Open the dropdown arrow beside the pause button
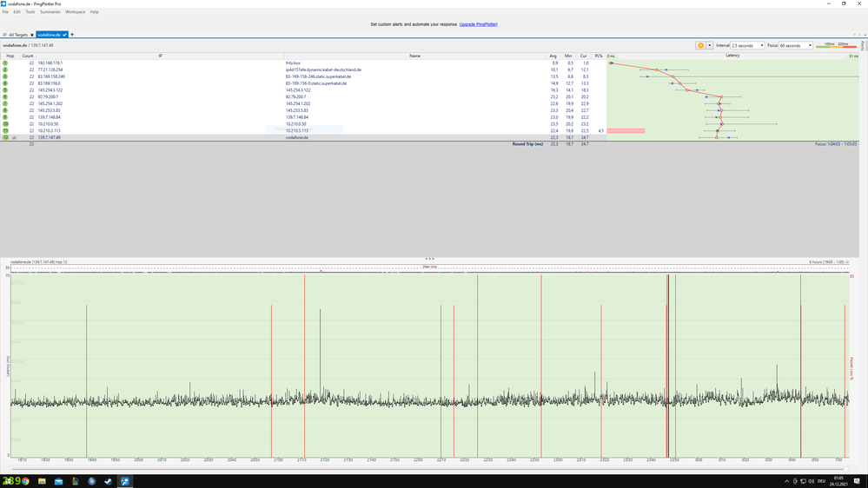Screen dimensions: 868x488 709,45
